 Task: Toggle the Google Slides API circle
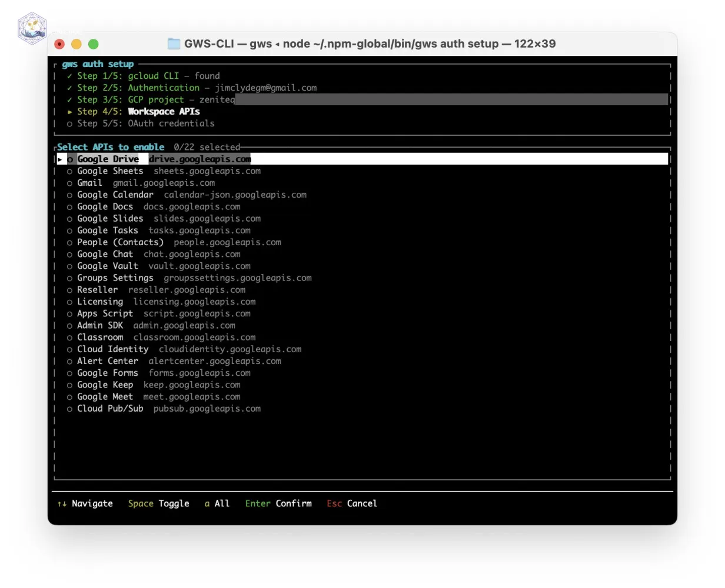[70, 218]
